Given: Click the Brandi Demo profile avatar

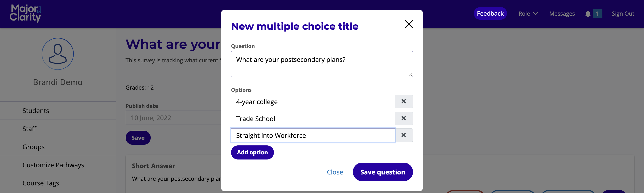Looking at the screenshot, I should pos(57,54).
